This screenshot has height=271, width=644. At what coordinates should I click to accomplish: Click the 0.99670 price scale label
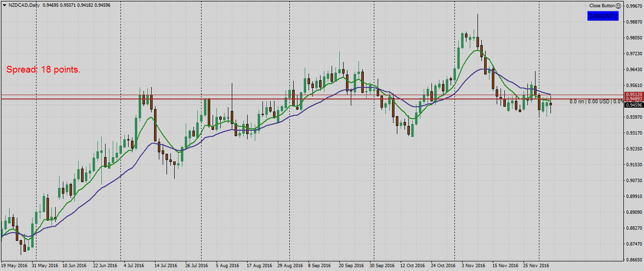pos(635,6)
